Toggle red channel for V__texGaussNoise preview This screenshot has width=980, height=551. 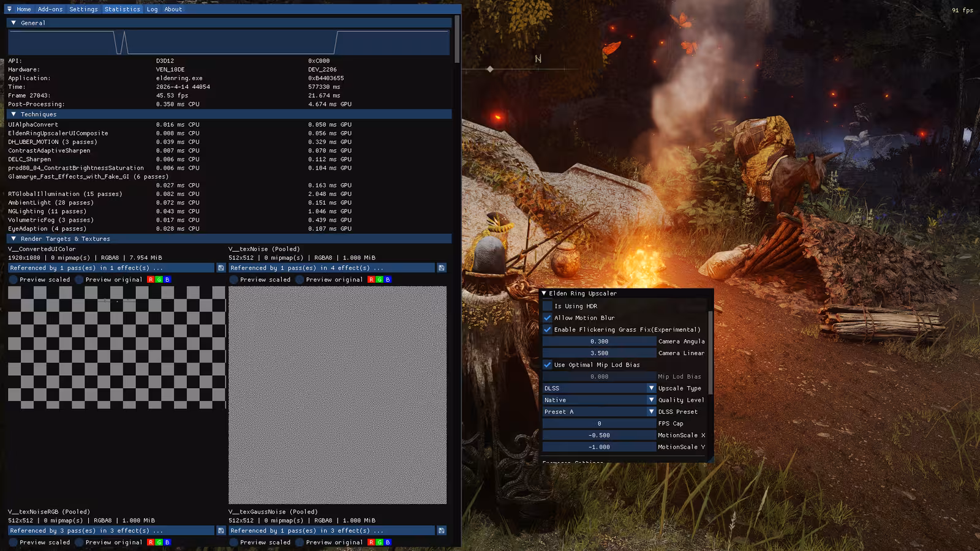371,542
